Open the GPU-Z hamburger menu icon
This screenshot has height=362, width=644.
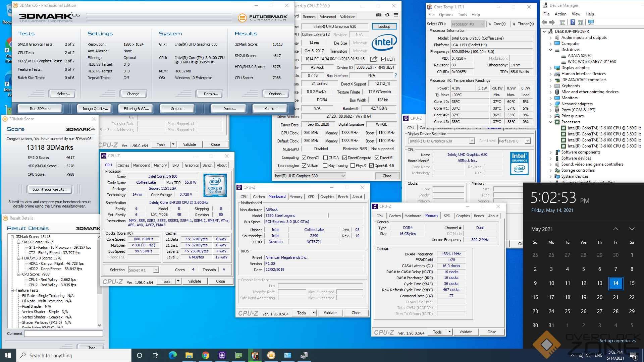click(x=396, y=15)
